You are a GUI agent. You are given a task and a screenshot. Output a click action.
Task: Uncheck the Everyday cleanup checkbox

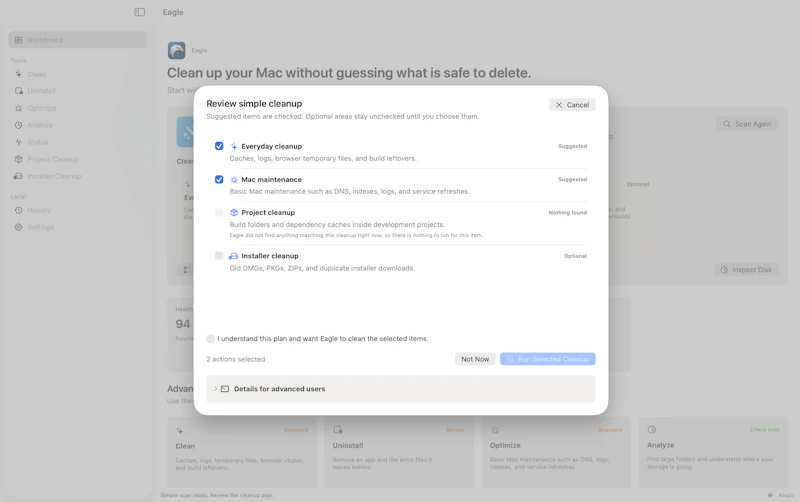[x=219, y=146]
